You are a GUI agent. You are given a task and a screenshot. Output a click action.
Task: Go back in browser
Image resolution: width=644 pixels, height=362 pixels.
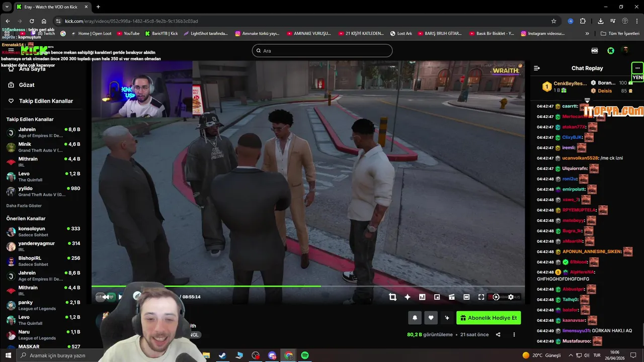coord(8,21)
